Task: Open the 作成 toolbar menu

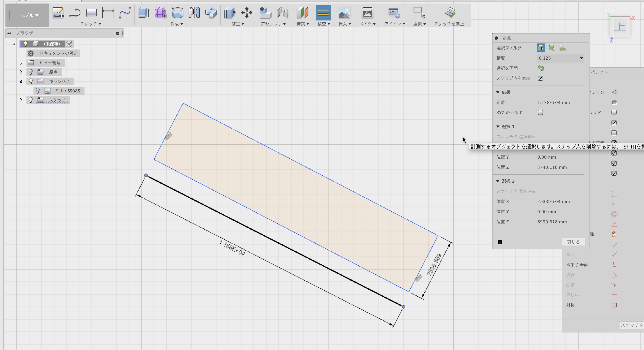Action: (x=177, y=24)
